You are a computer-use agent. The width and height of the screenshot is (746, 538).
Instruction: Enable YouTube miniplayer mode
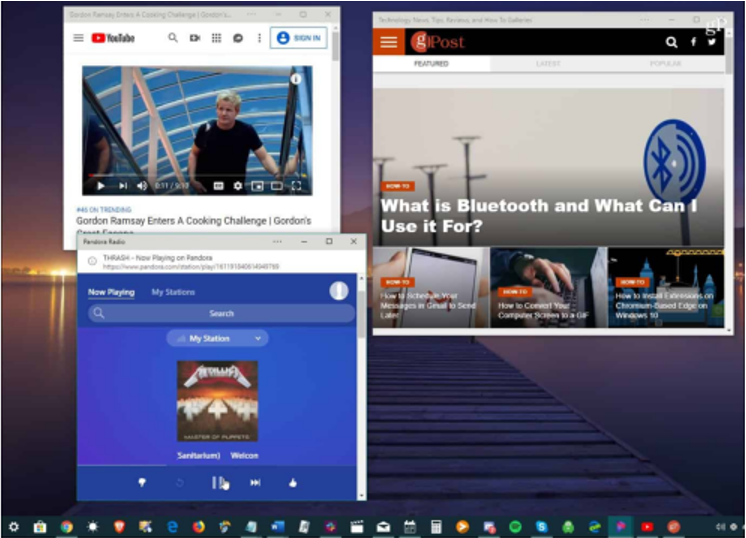[257, 186]
